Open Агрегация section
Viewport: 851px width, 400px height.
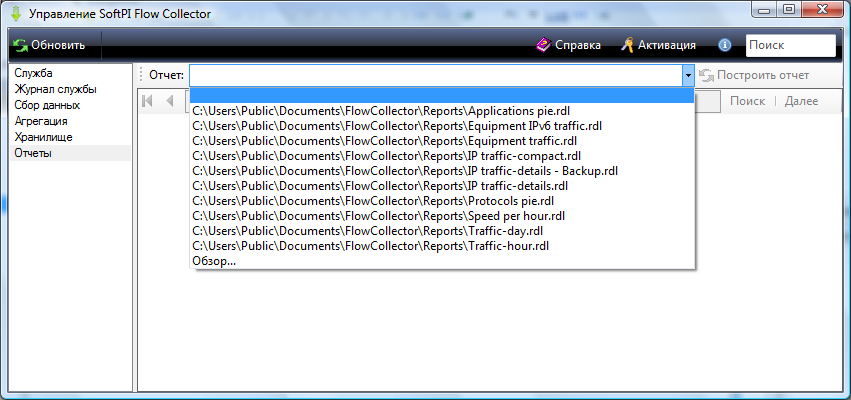point(71,121)
